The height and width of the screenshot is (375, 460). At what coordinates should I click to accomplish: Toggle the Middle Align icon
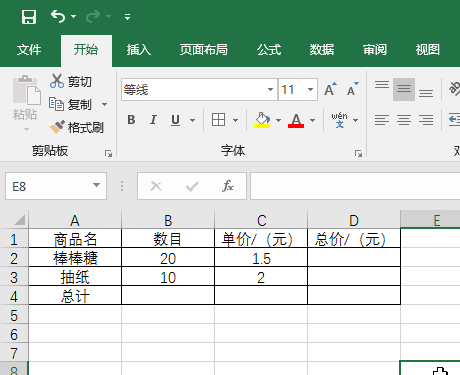coord(404,89)
